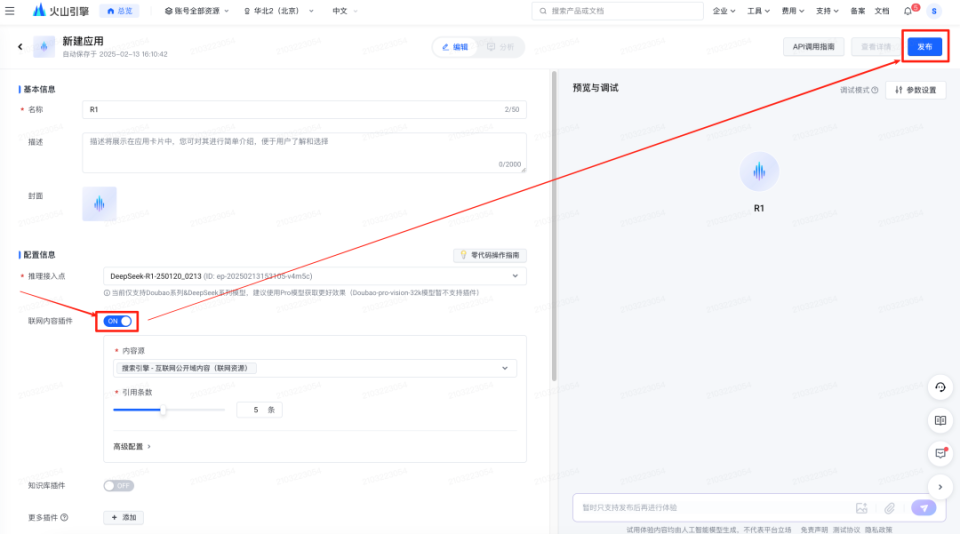Open the 工具 menu in the header
960x534 pixels.
(x=758, y=11)
